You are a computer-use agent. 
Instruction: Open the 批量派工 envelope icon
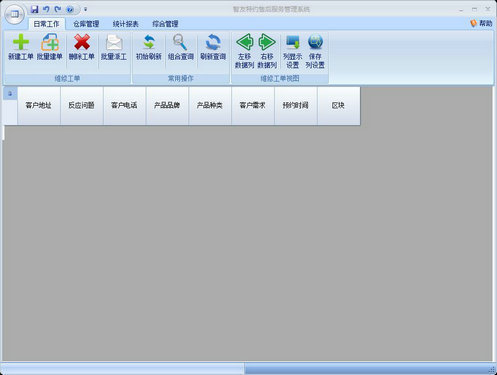coord(114,42)
